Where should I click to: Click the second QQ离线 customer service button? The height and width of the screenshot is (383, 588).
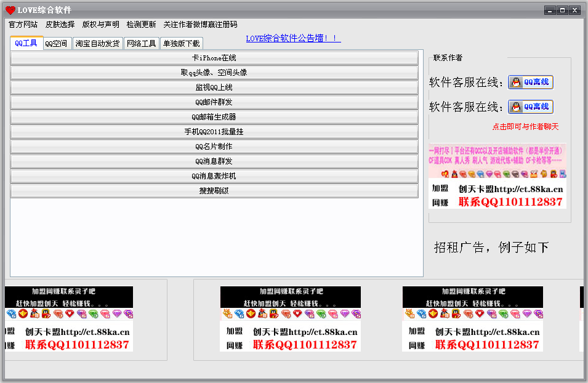tap(531, 107)
